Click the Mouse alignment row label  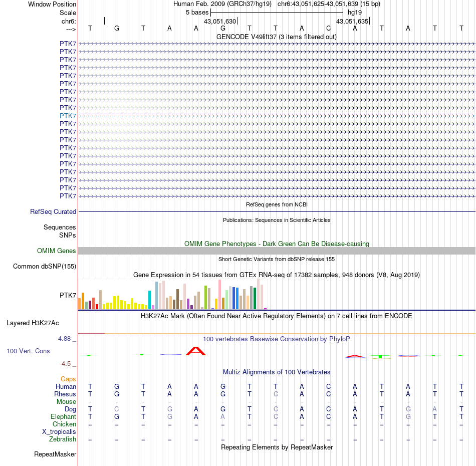pyautogui.click(x=66, y=402)
